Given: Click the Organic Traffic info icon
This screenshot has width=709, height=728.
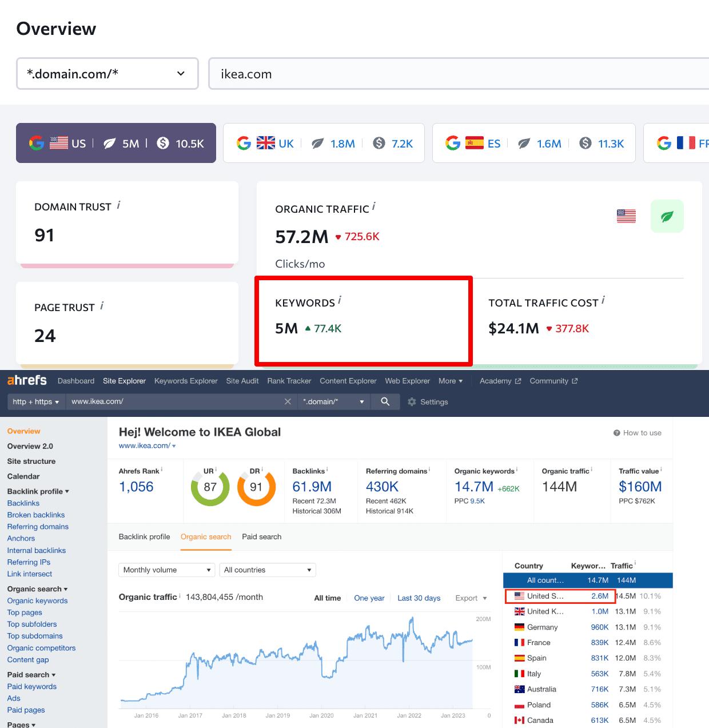Looking at the screenshot, I should 373,206.
